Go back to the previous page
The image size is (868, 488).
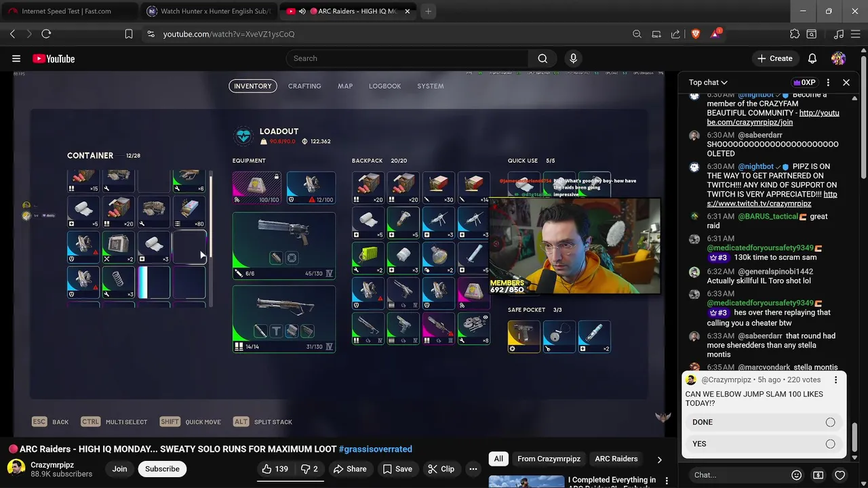click(x=12, y=34)
